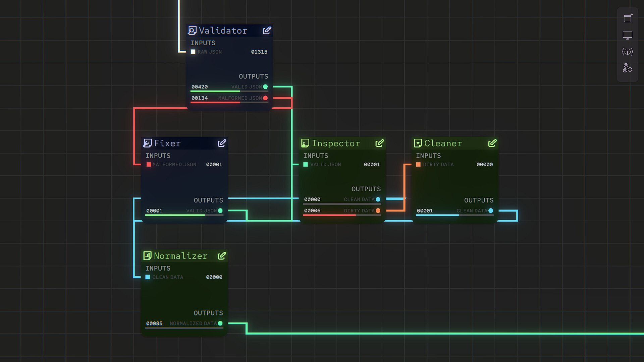Click the Fixer Malformed JSON input port
This screenshot has width=644, height=362.
coord(149,165)
